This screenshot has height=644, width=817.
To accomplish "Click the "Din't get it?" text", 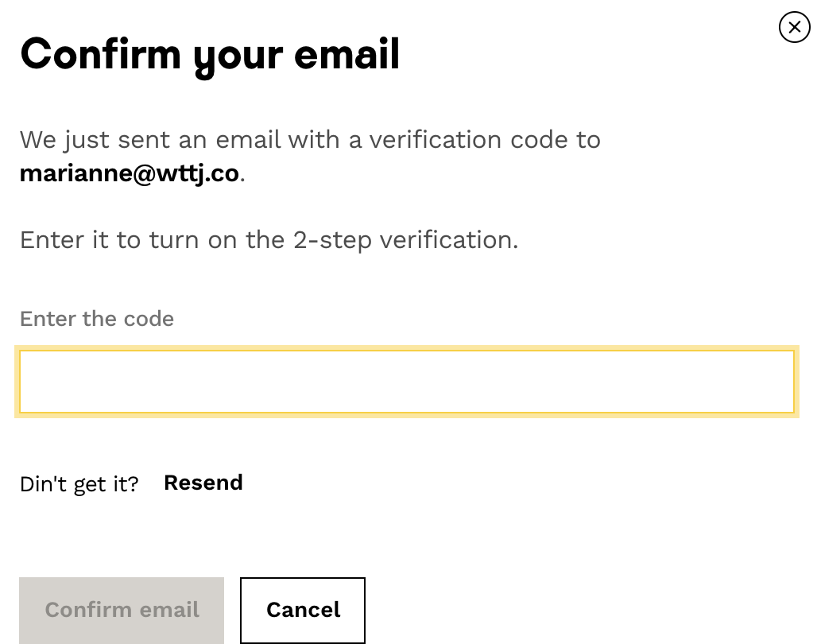I will pyautogui.click(x=79, y=483).
